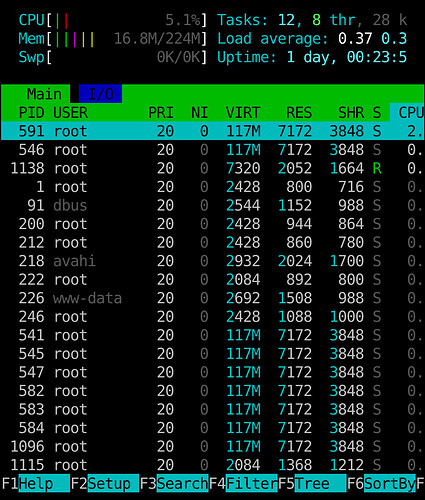The image size is (425, 500).
Task: Select the process row with PID 1
Action: tap(212, 187)
